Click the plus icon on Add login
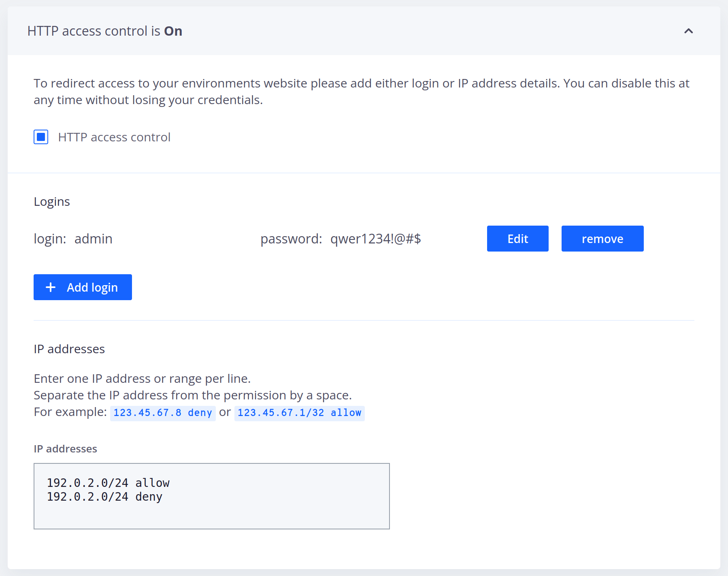This screenshot has height=576, width=728. click(x=50, y=287)
